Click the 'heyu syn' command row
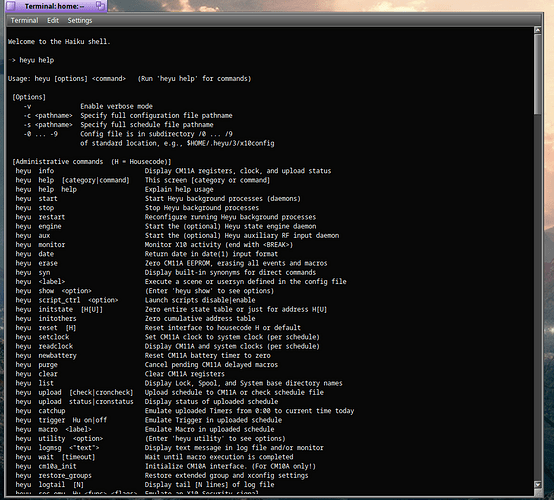Image resolution: width=554 pixels, height=500 pixels. point(166,272)
